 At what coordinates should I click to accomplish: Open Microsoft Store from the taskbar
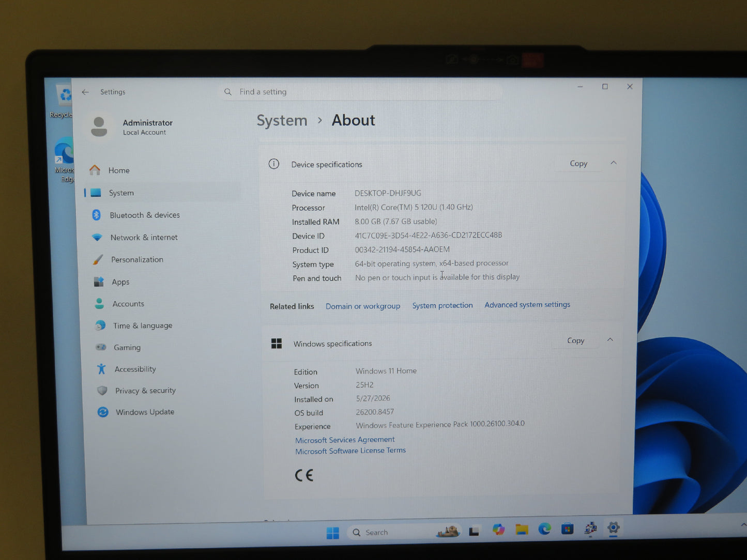point(568,529)
